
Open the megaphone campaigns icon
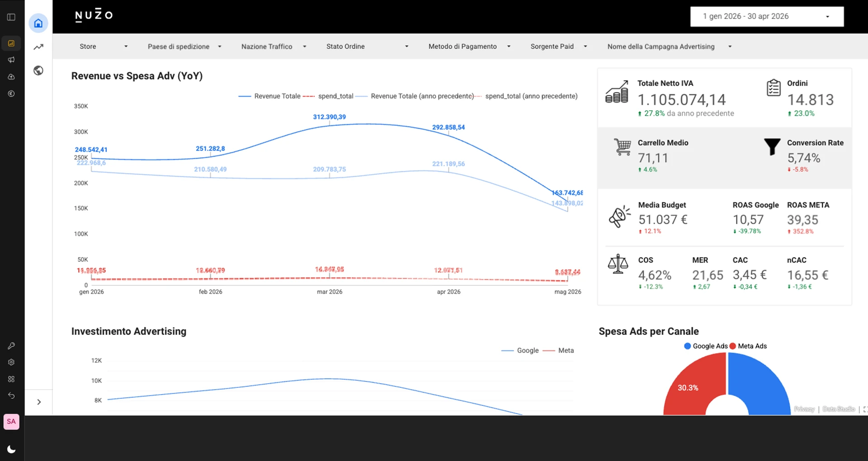[x=11, y=60]
